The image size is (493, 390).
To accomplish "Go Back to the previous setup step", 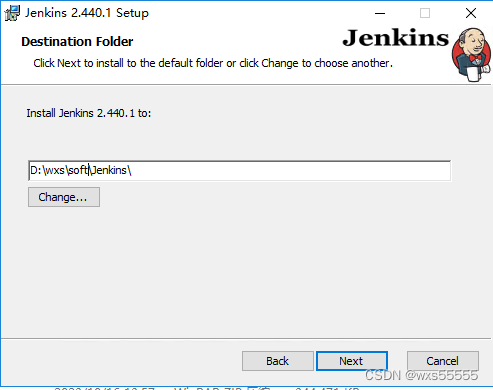I will (x=278, y=361).
